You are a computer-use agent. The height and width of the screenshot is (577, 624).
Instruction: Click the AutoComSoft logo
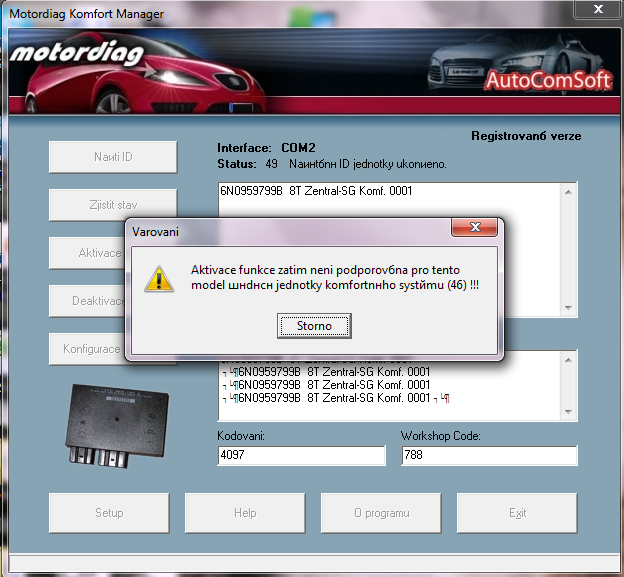click(x=548, y=81)
